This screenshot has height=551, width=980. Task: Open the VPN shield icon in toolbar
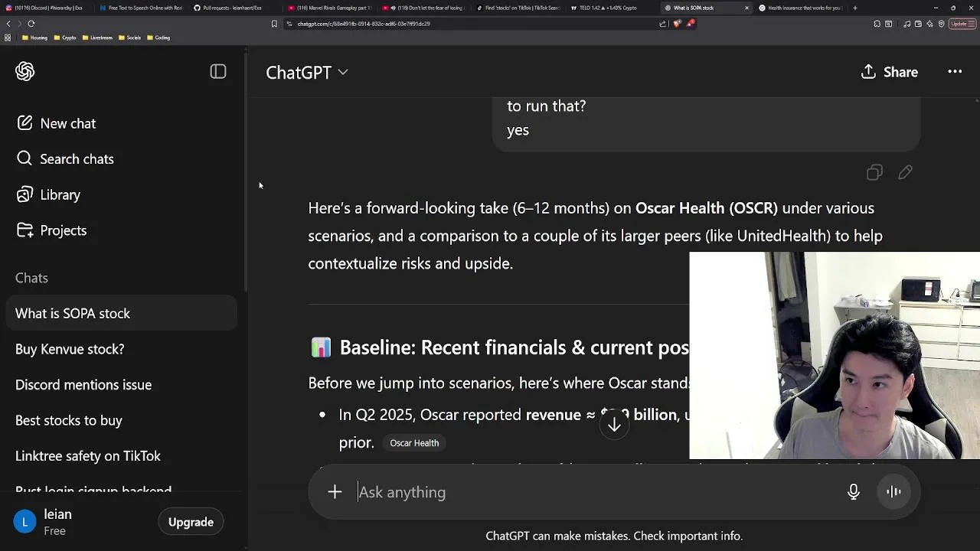coord(941,24)
